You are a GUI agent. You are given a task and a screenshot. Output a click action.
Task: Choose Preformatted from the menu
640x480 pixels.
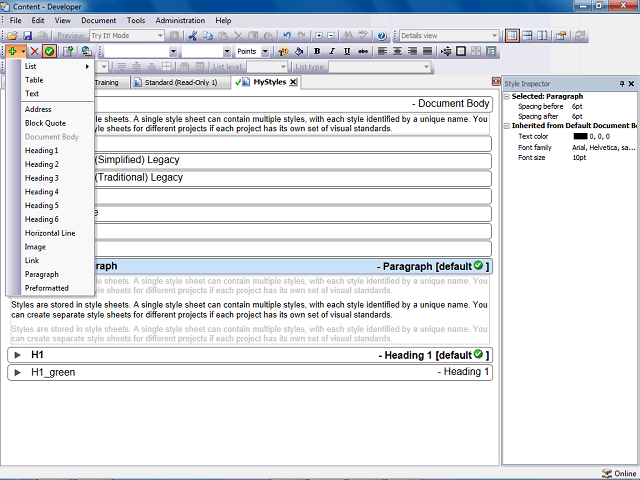point(57,288)
